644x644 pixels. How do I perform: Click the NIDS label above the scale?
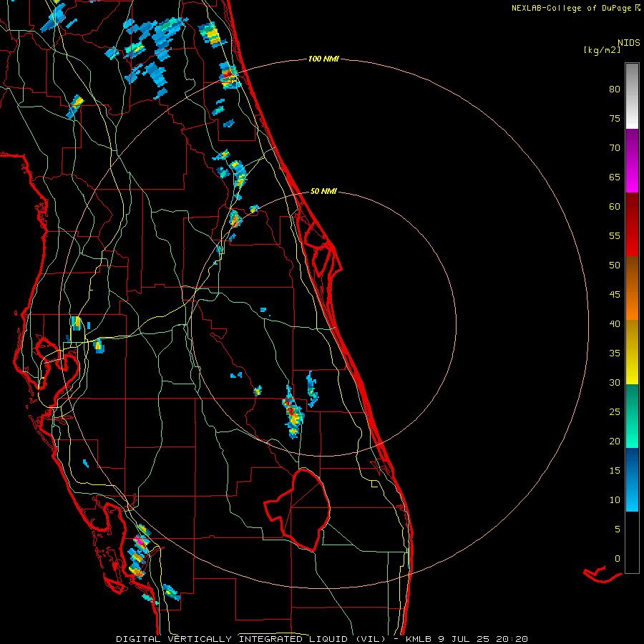628,43
